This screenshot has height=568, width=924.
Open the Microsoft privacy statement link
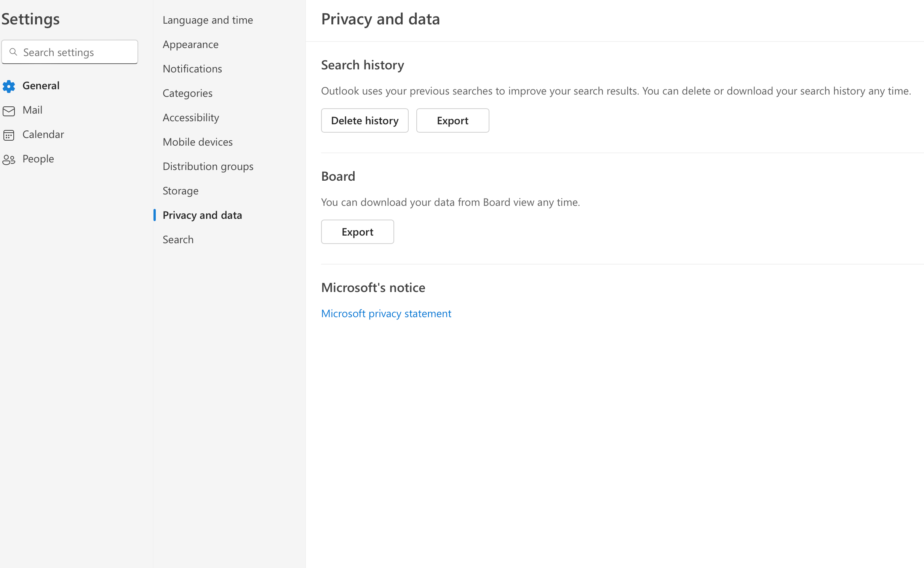tap(386, 313)
